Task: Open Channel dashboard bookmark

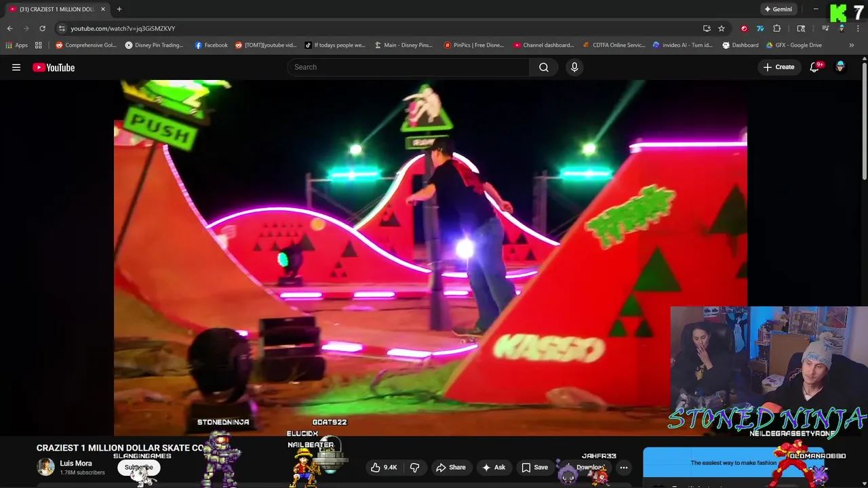Action: click(544, 45)
